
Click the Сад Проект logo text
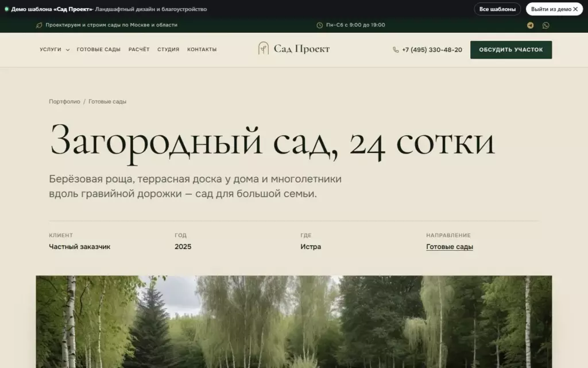click(x=301, y=49)
